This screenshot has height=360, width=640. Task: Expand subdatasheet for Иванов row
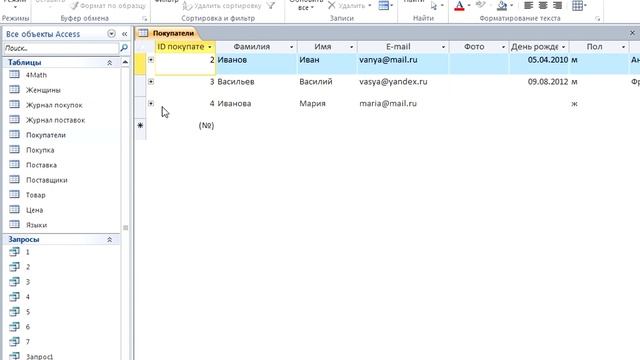click(x=151, y=60)
